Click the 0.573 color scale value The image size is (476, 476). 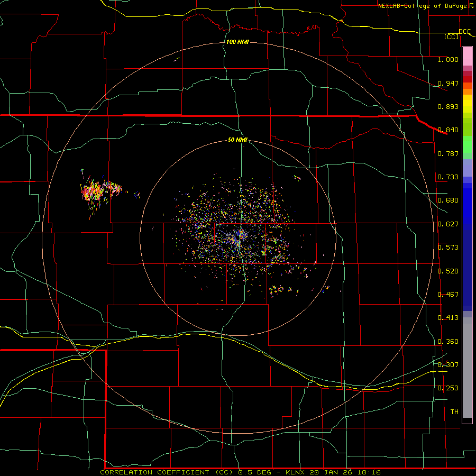point(448,248)
